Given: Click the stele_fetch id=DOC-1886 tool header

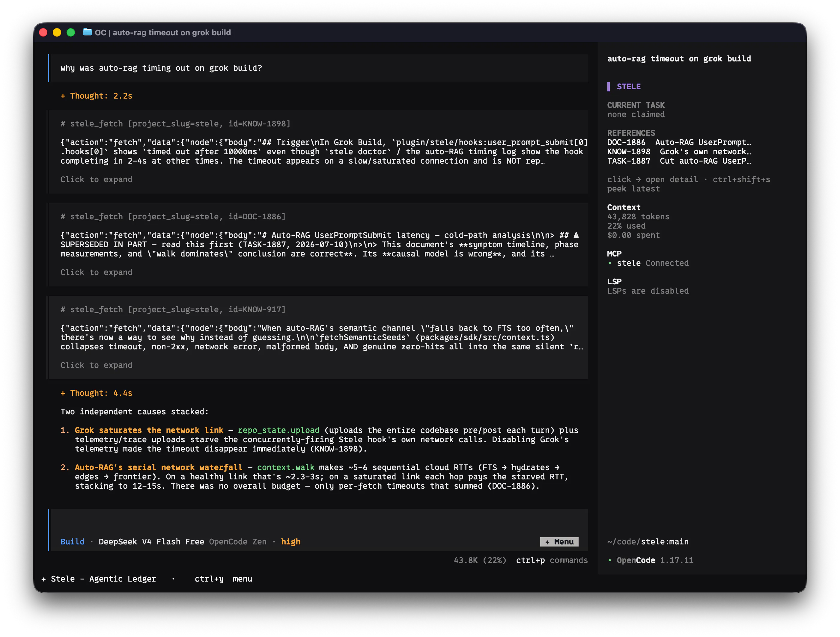Looking at the screenshot, I should tap(173, 217).
